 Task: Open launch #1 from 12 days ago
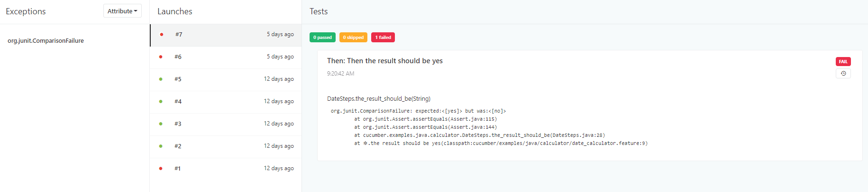pos(226,169)
